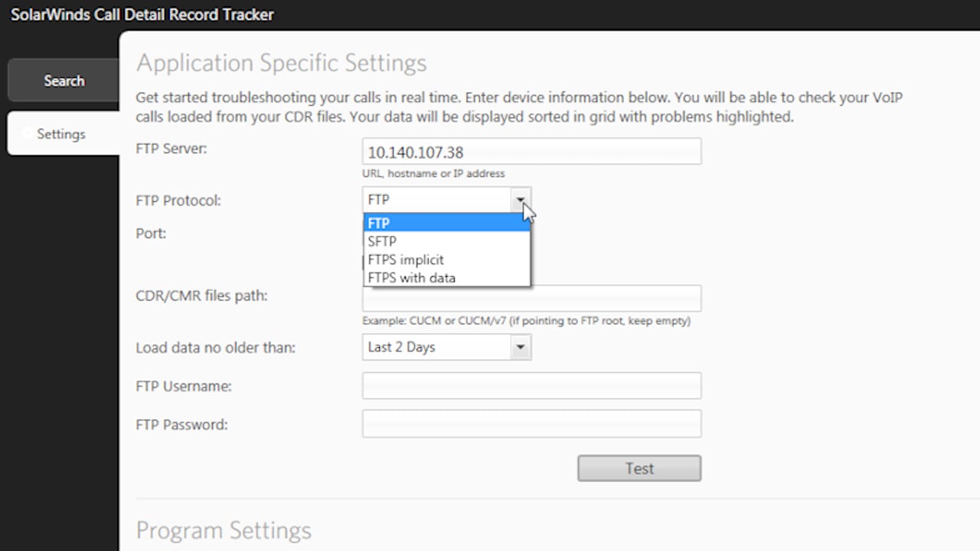Switch to the Settings sidebar tab

[64, 134]
